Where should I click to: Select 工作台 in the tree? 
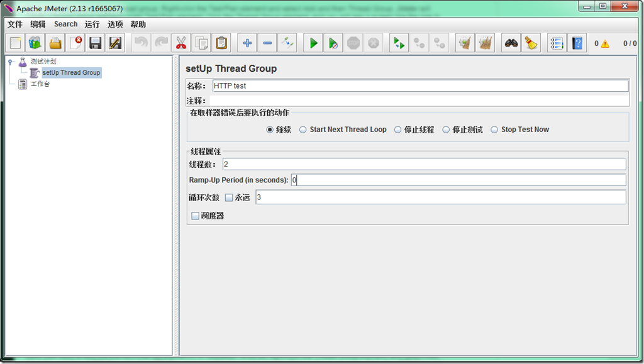coord(40,84)
